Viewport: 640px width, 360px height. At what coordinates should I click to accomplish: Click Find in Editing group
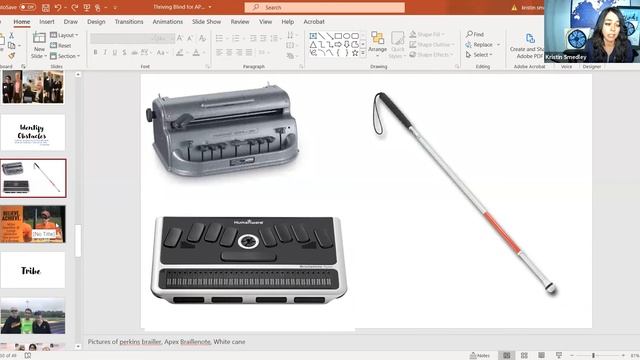point(475,35)
